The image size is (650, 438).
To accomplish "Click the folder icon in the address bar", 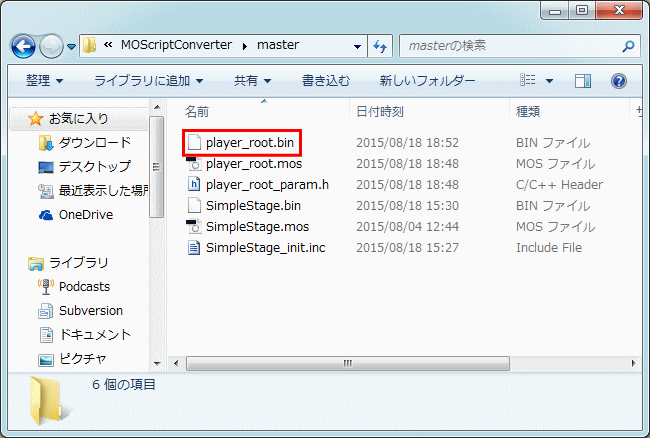I will 89,45.
